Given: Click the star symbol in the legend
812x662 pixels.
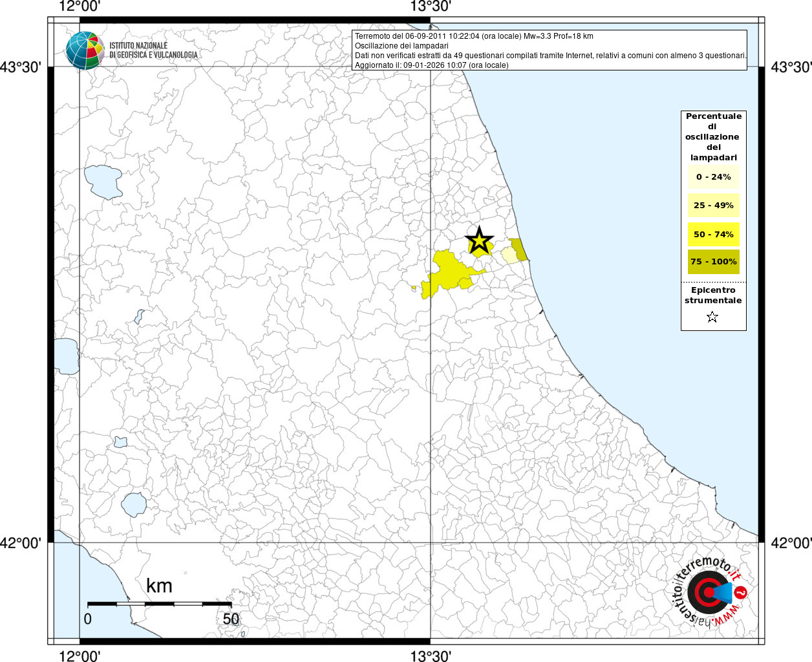Looking at the screenshot, I should point(712,317).
